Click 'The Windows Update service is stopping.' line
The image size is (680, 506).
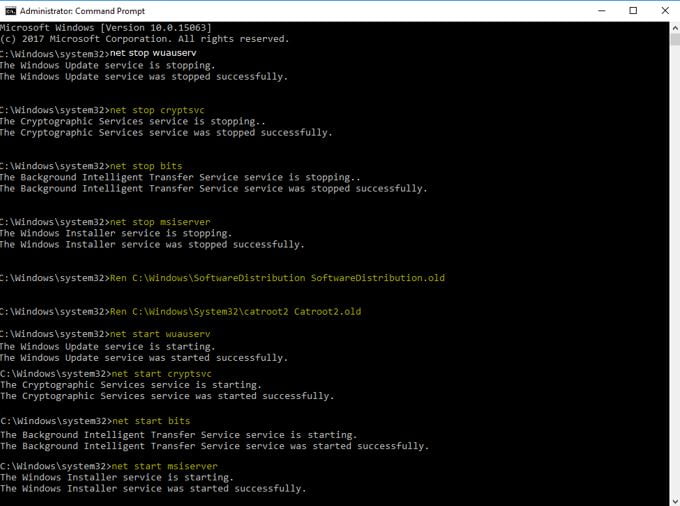click(108, 65)
